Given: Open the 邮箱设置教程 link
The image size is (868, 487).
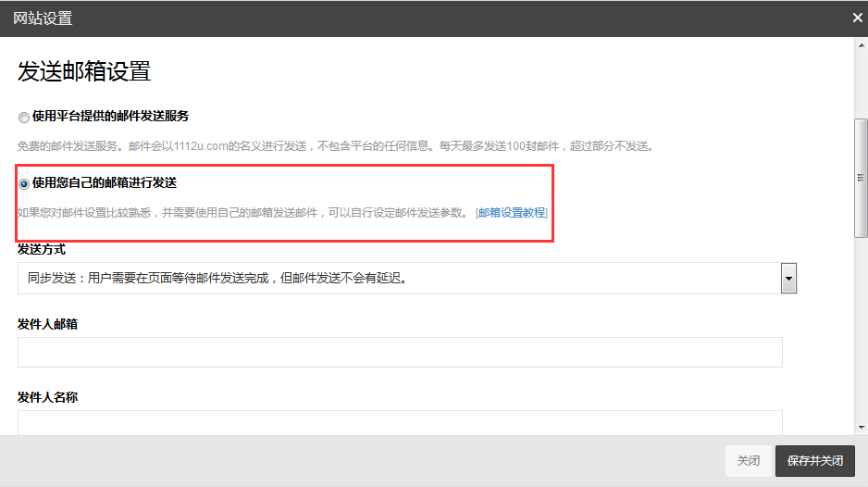Looking at the screenshot, I should 512,213.
